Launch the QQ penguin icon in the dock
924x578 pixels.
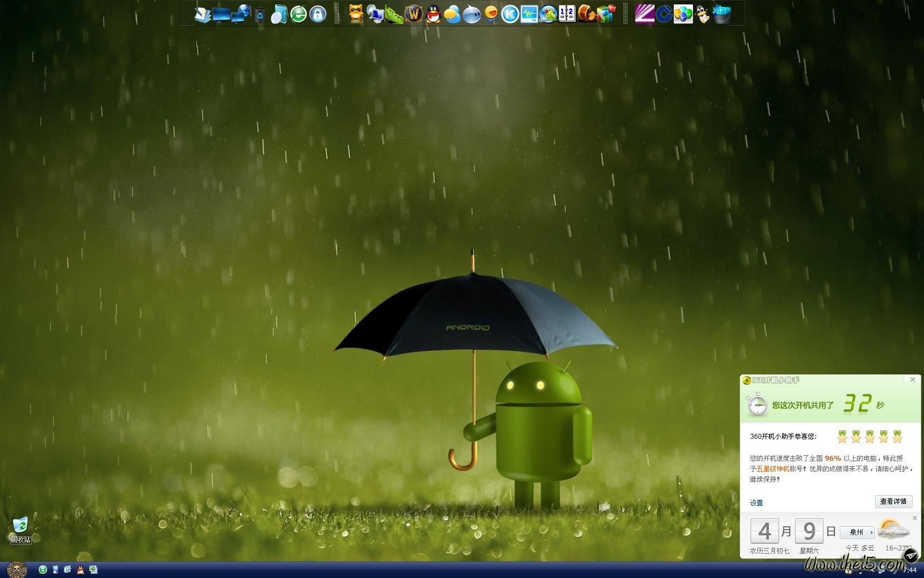[x=433, y=14]
